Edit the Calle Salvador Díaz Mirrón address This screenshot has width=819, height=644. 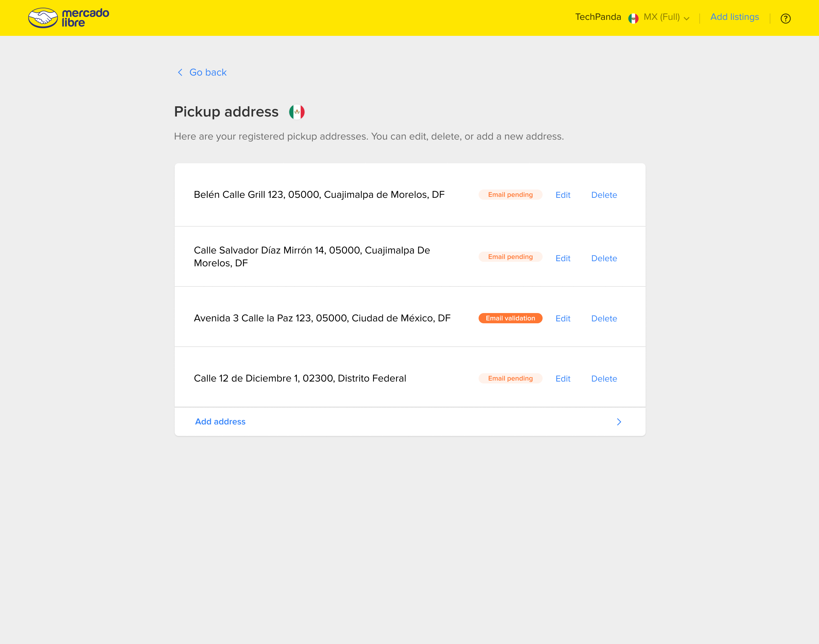tap(563, 258)
